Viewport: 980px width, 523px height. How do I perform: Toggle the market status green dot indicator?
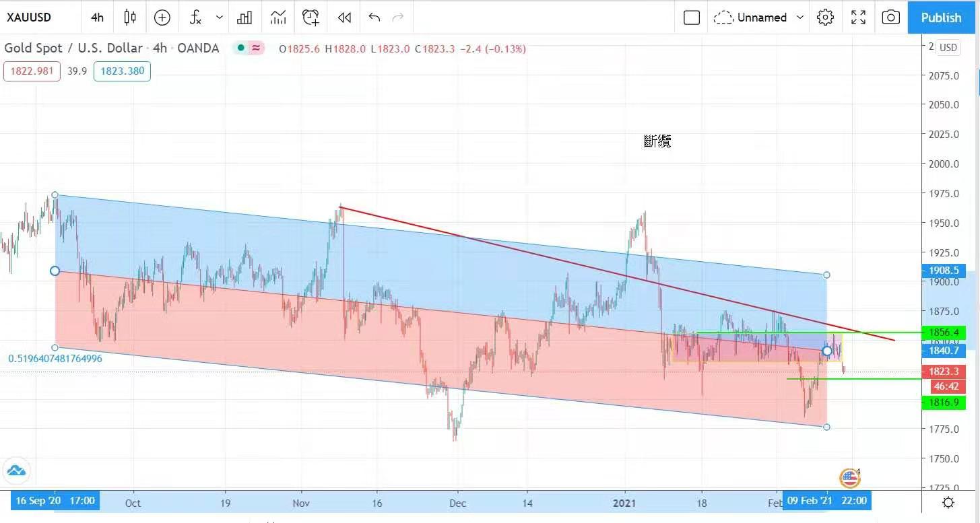pyautogui.click(x=240, y=48)
